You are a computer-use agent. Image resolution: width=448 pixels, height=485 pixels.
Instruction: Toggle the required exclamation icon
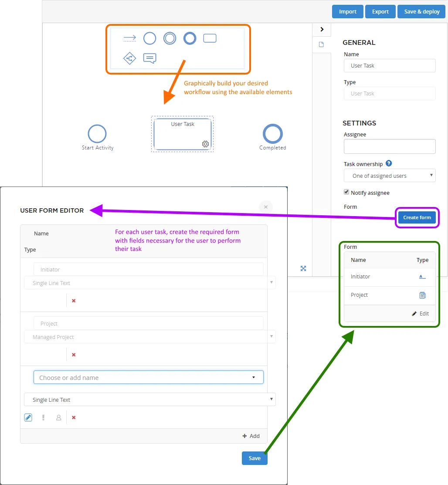(43, 417)
